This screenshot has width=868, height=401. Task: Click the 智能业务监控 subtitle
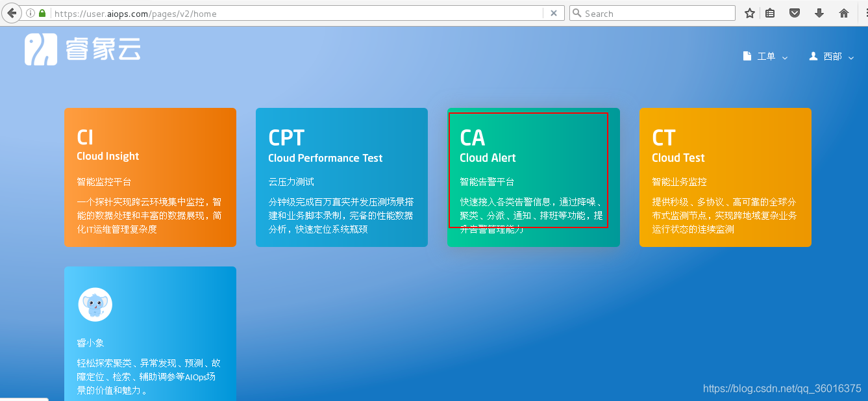pyautogui.click(x=679, y=182)
